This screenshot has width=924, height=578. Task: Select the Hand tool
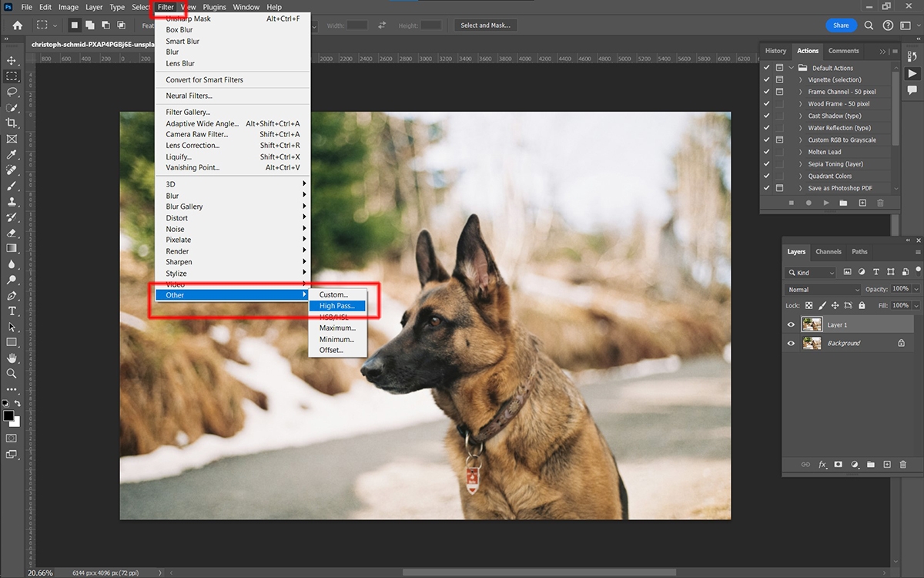12,358
